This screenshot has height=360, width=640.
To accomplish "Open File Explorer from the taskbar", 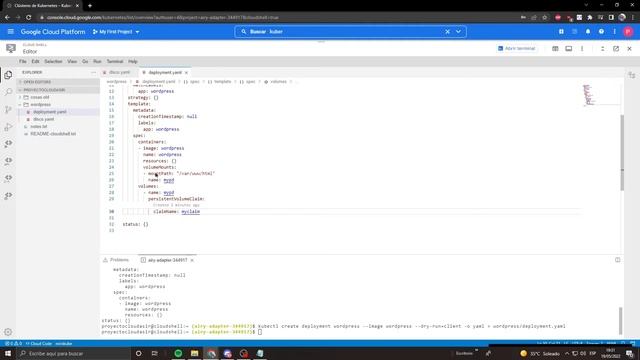I will [195, 353].
